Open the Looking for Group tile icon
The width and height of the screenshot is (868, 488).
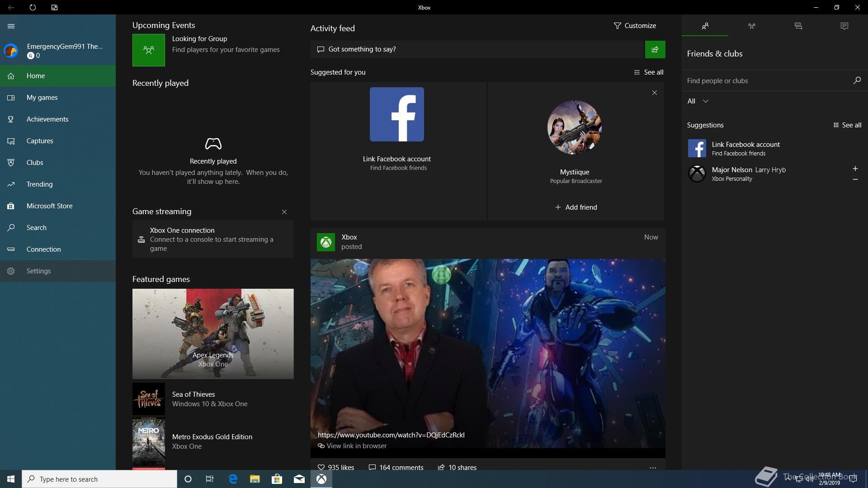pyautogui.click(x=149, y=50)
